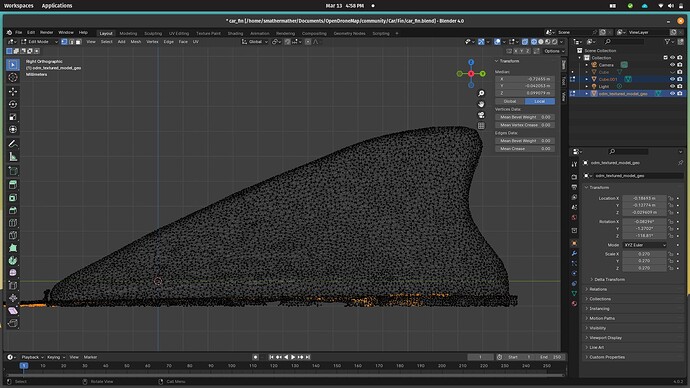Expand Relations panel
This screenshot has height=388, width=690.
tap(598, 289)
